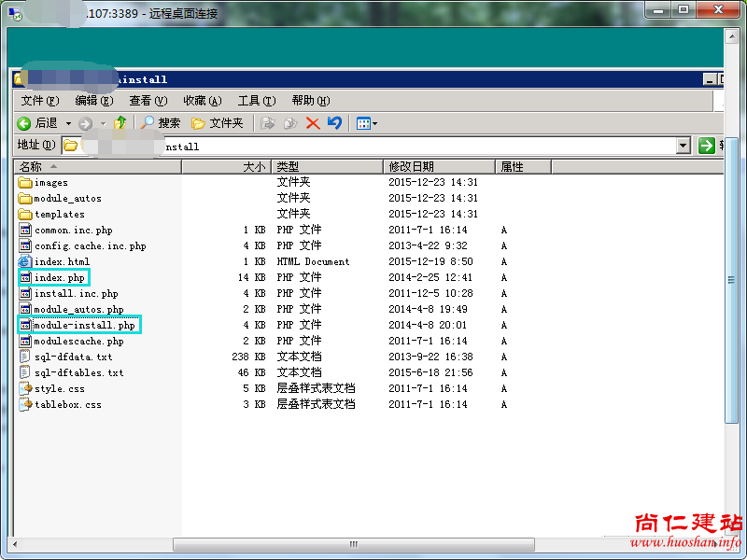This screenshot has width=747, height=560.
Task: Open the 工具(T) menu
Action: click(x=256, y=101)
